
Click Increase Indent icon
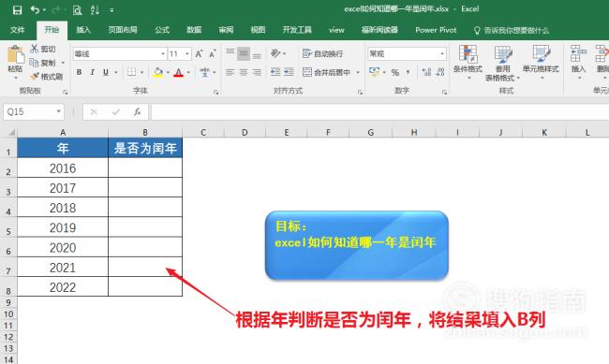click(x=289, y=72)
